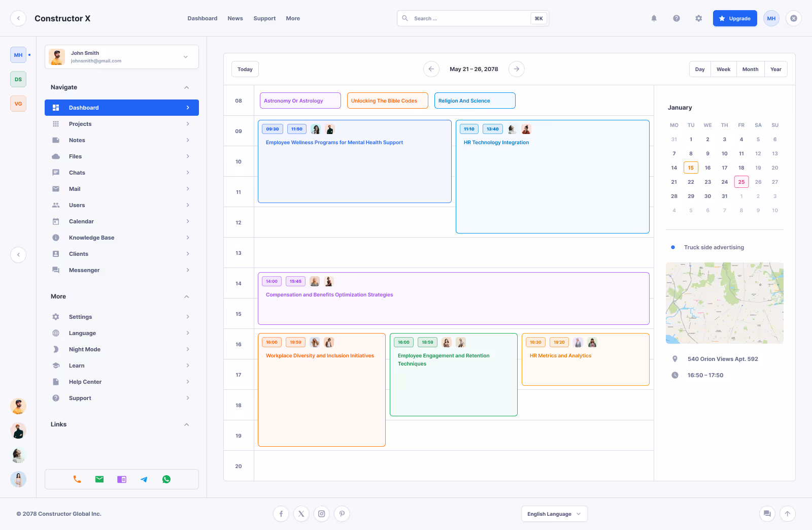Click the back arrow beside Constructor X

coord(18,18)
